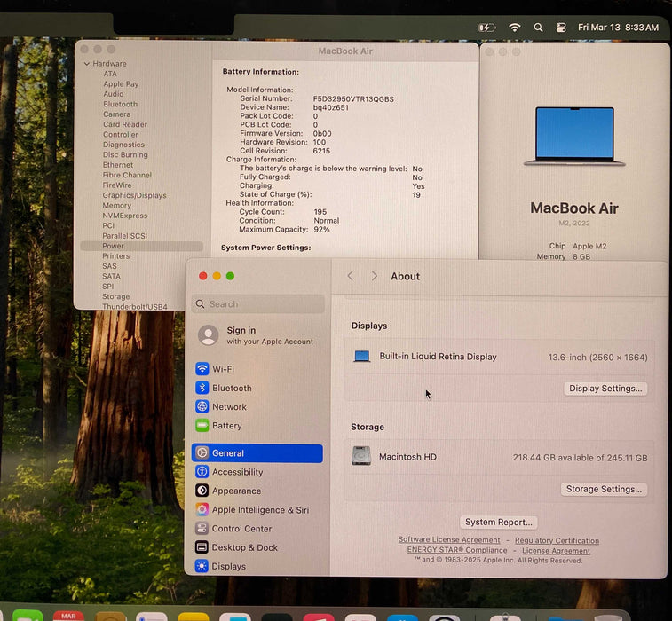Select Audio in System Report sidebar

[113, 94]
